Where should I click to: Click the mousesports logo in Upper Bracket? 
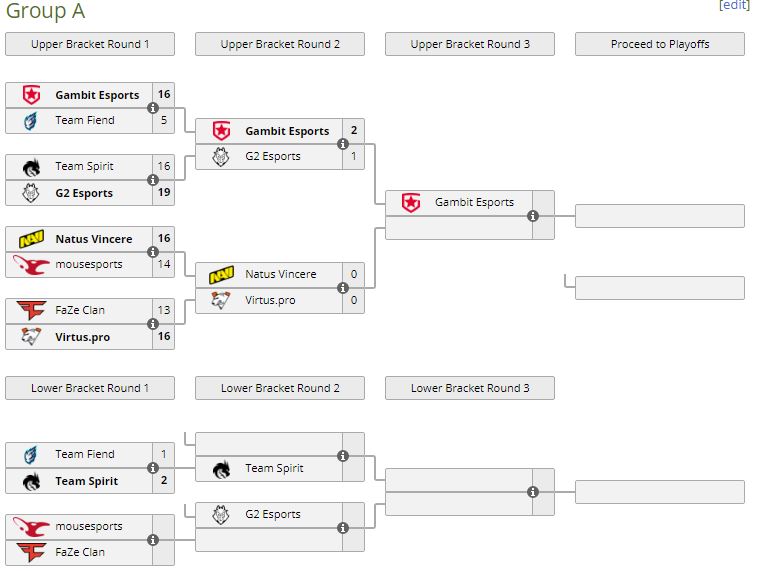(31, 265)
